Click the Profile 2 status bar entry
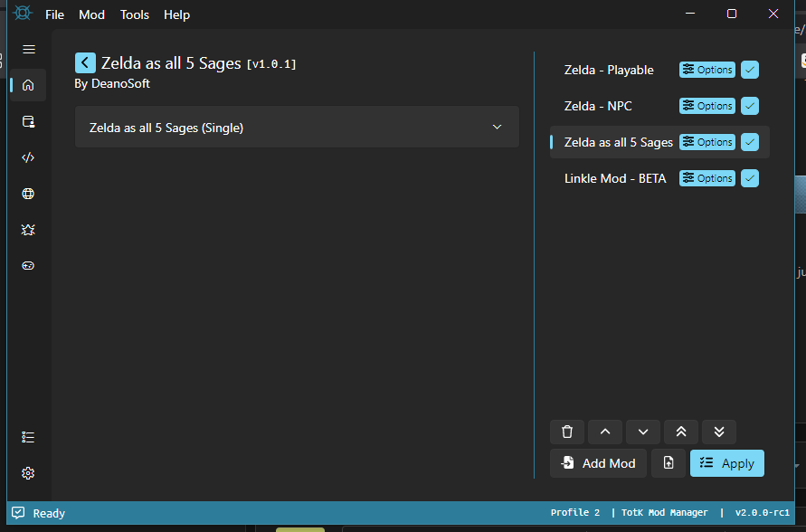806x532 pixels. tap(575, 512)
